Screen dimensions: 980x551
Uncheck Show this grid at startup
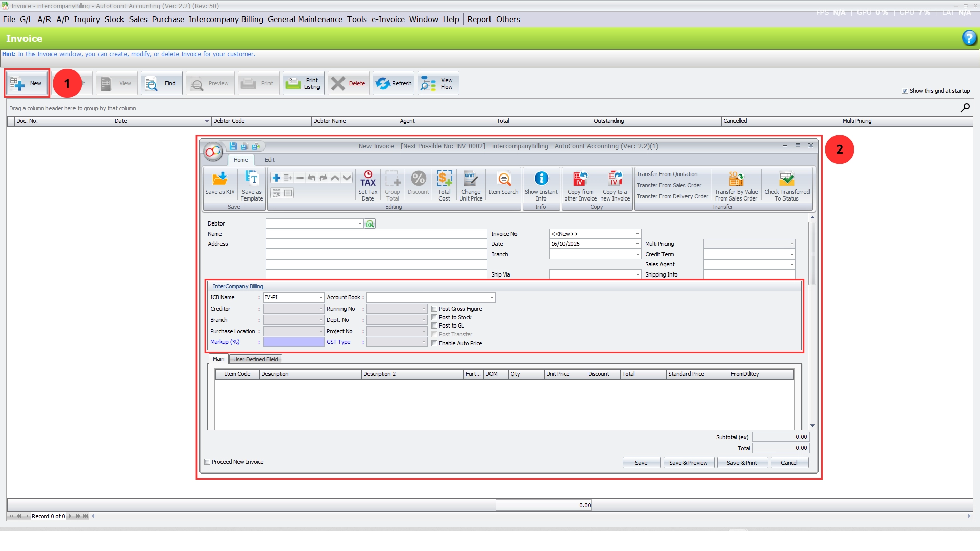905,91
